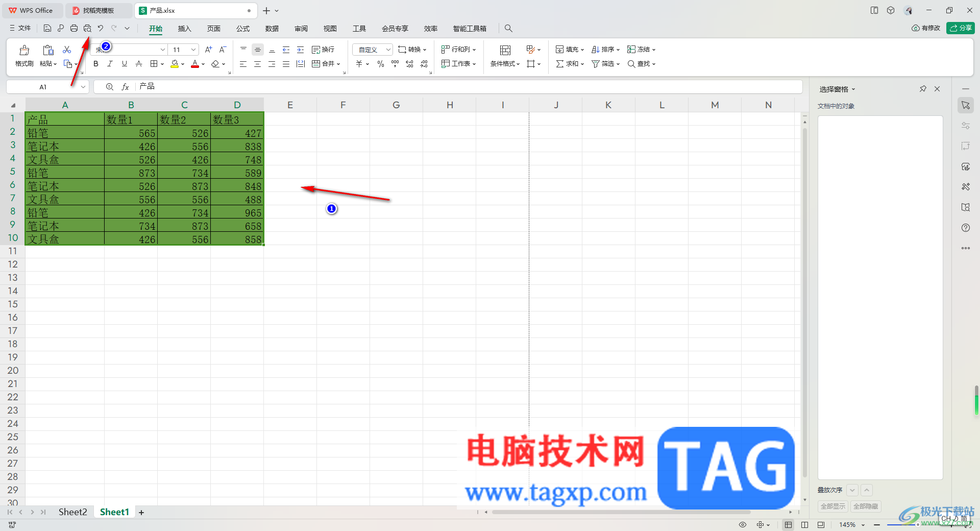Open the Insert (插入) tab
The height and width of the screenshot is (531, 980).
[x=184, y=29]
